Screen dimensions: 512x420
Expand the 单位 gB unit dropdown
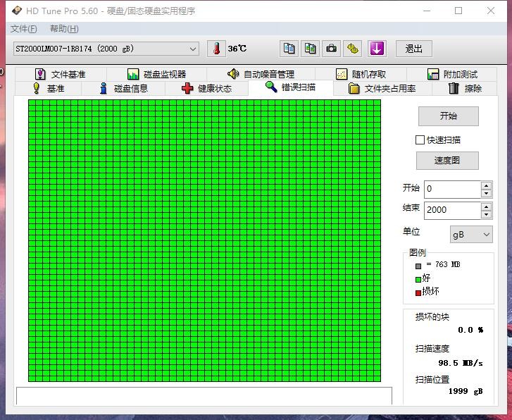tap(471, 235)
